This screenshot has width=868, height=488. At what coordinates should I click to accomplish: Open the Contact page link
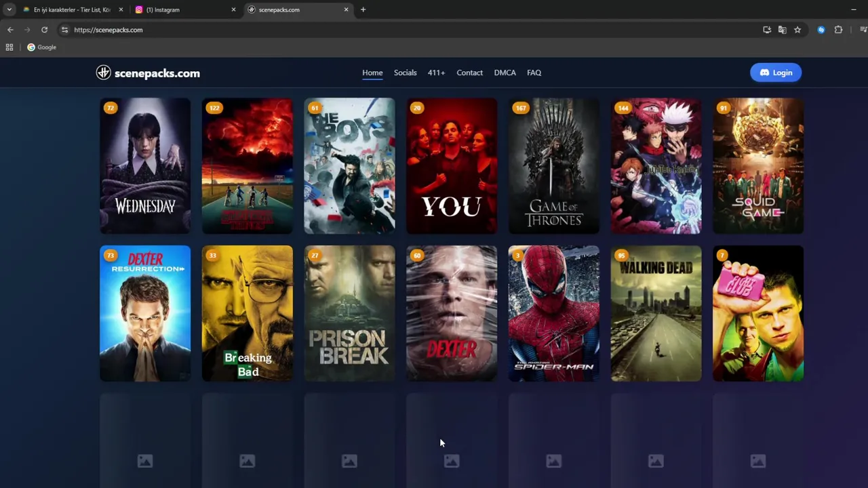pos(470,73)
